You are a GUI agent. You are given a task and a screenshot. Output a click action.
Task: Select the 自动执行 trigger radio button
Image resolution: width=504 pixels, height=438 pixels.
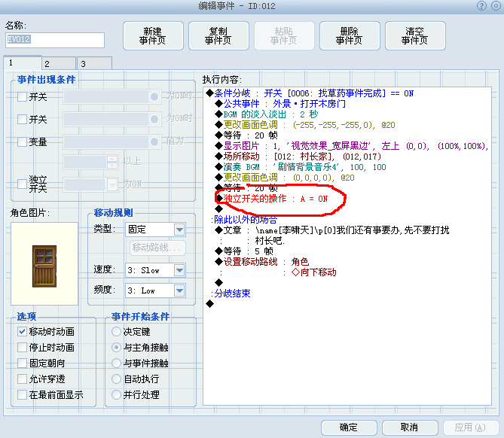click(116, 379)
